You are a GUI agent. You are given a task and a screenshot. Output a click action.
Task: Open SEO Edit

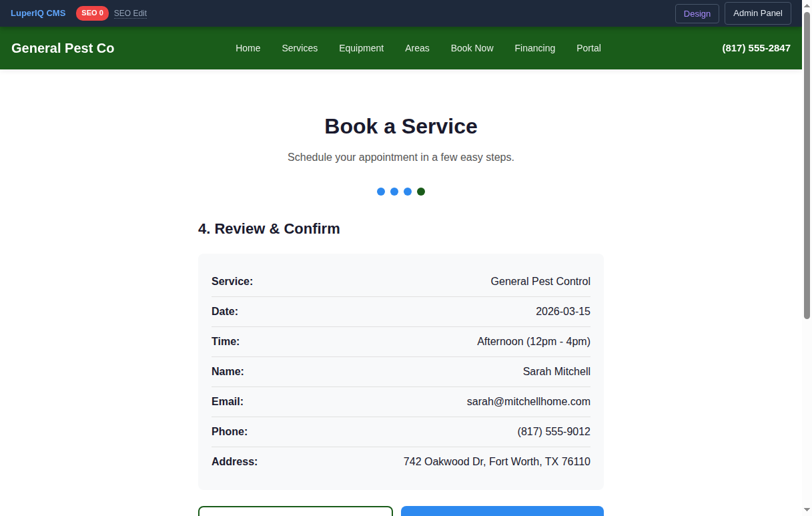[130, 13]
